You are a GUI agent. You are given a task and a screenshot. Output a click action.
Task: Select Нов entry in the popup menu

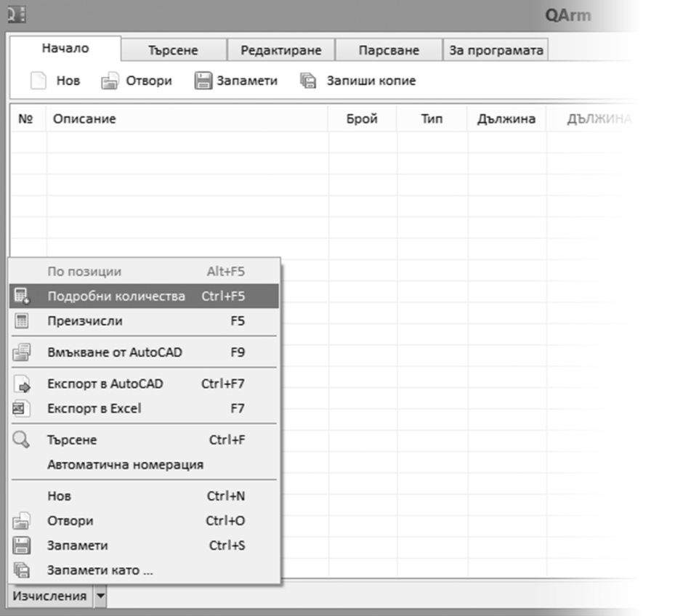click(59, 497)
